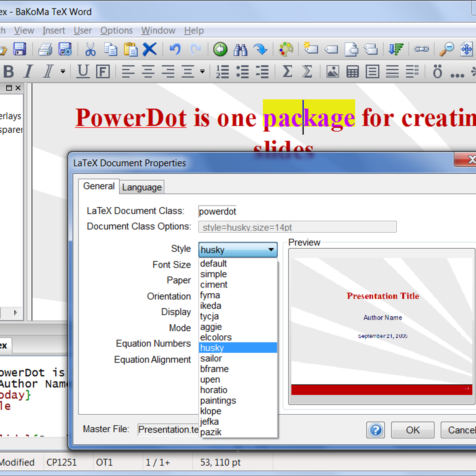476x476 pixels.
Task: Click the LaTeX Document Class field
Action: pos(217,212)
